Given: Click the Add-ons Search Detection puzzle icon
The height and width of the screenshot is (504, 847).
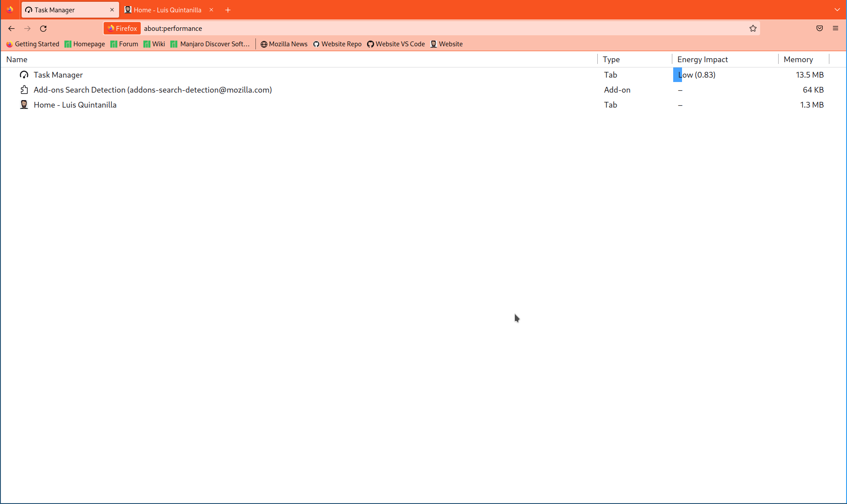Looking at the screenshot, I should click(24, 90).
